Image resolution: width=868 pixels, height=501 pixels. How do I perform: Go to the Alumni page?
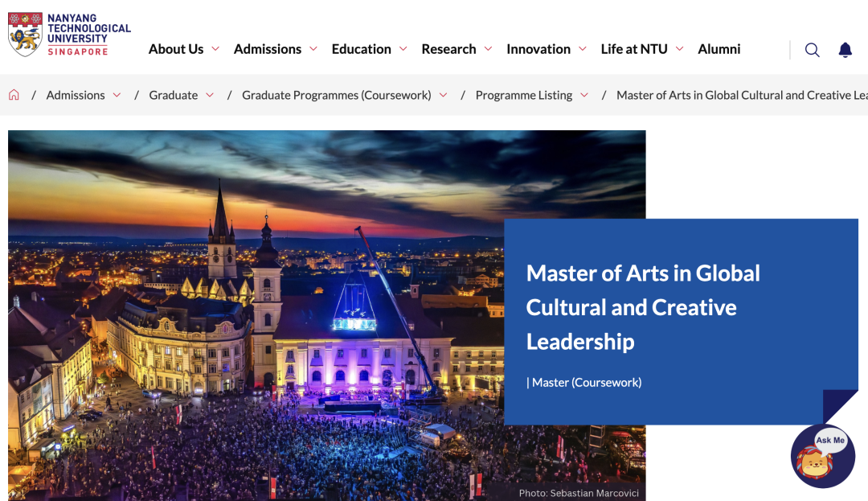click(719, 49)
